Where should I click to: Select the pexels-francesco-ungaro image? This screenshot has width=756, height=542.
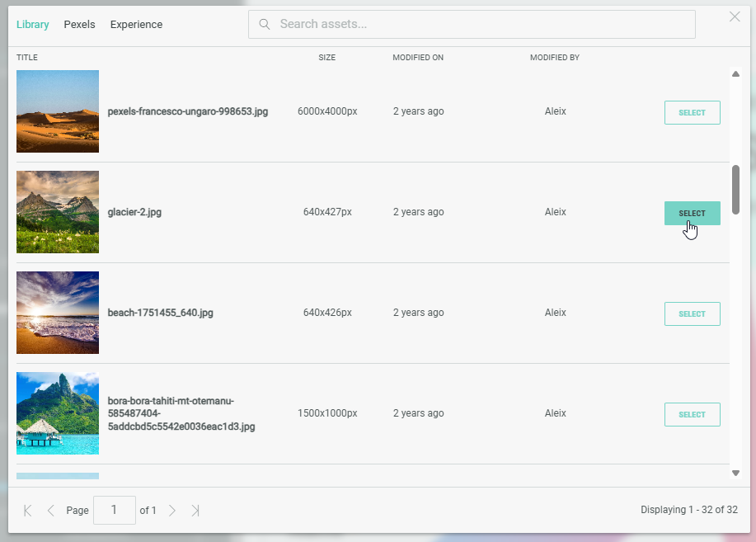click(692, 112)
